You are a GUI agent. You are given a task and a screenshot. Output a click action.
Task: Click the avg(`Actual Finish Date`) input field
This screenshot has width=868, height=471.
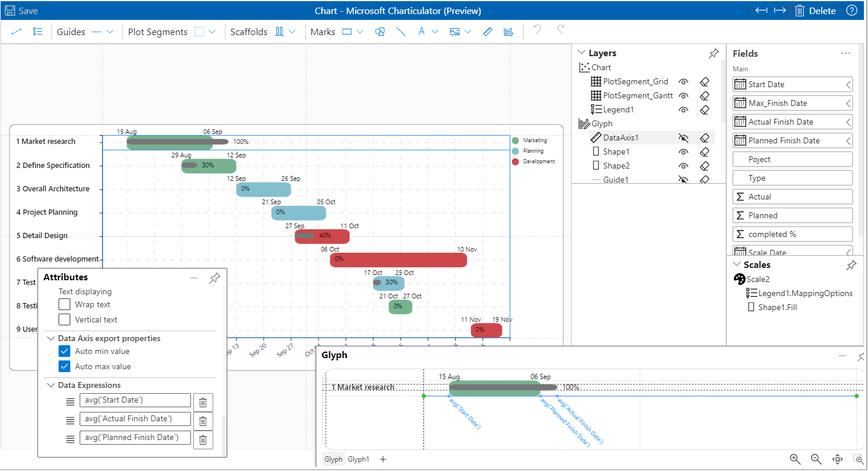(x=135, y=419)
